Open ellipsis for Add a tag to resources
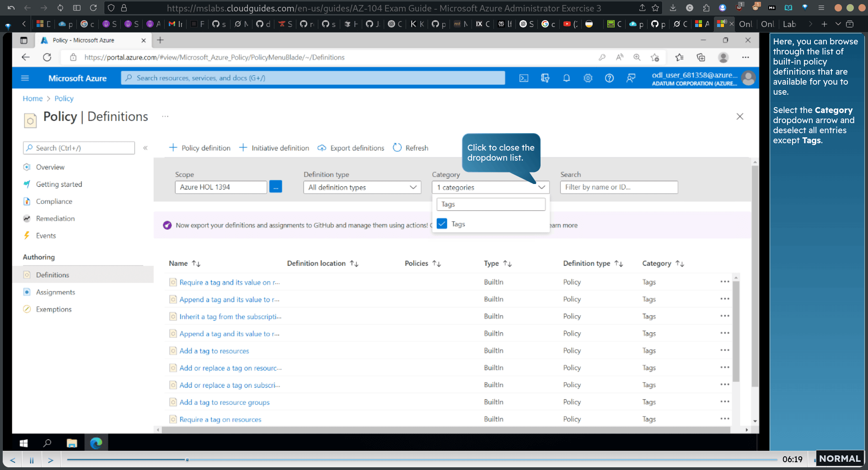 click(x=724, y=350)
